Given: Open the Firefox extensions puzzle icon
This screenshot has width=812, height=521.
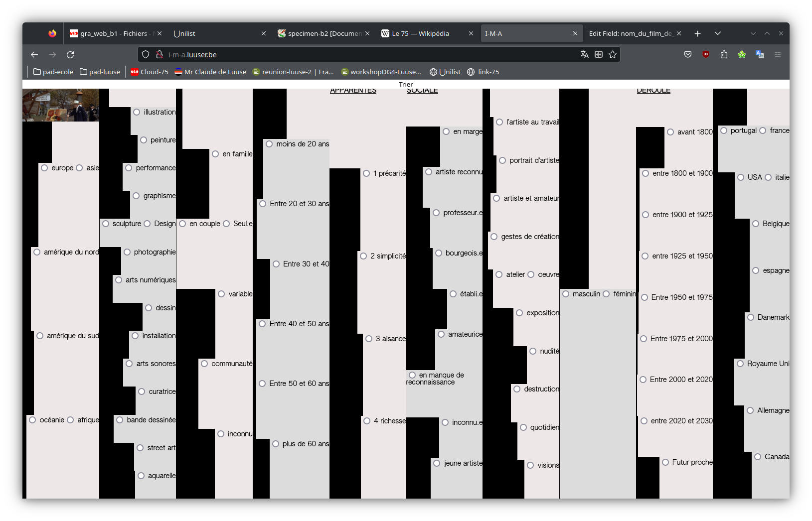Looking at the screenshot, I should [x=724, y=54].
